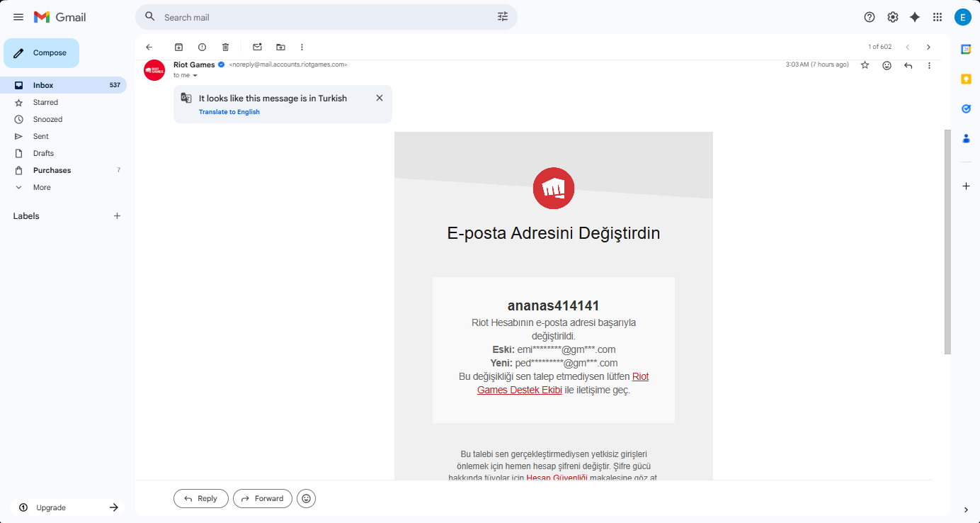
Task: Click the '1 of 602' counter
Action: [x=880, y=47]
